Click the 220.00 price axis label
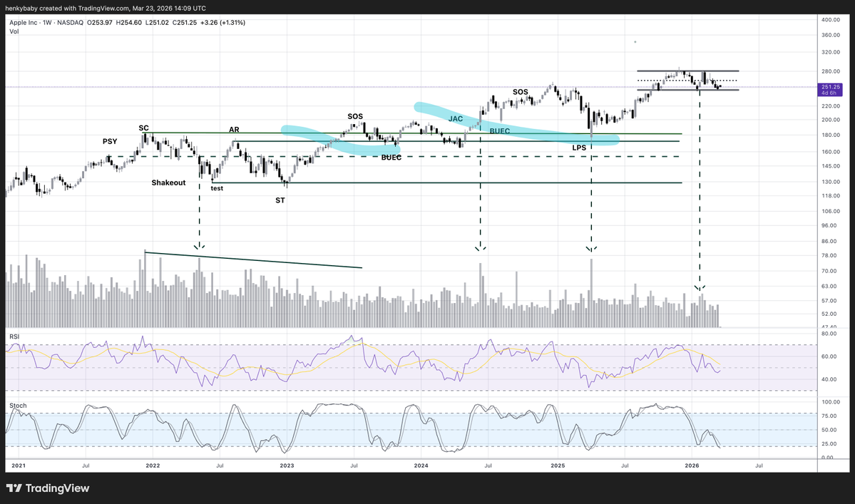855x504 pixels. click(831, 106)
